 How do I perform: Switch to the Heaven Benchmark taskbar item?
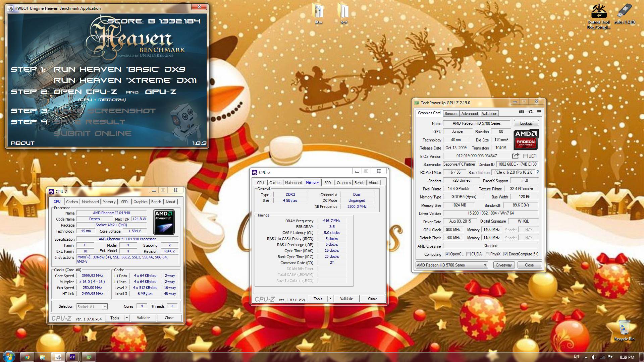pos(58,357)
